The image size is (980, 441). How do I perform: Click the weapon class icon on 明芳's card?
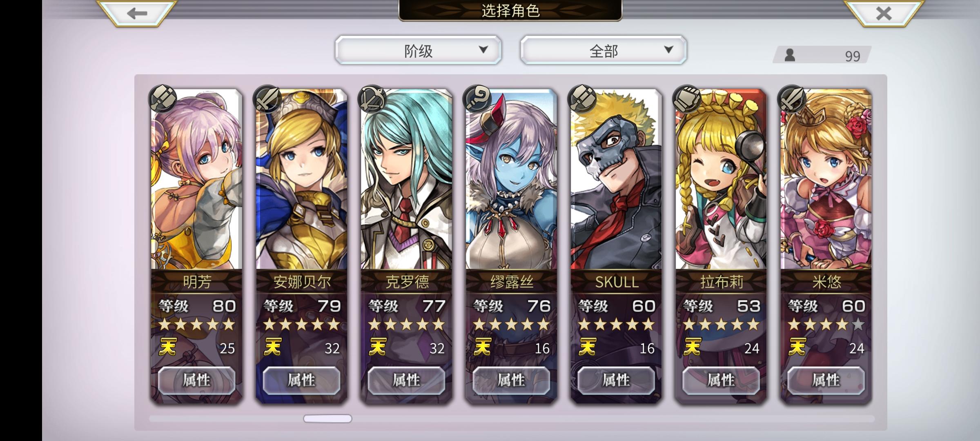[163, 98]
